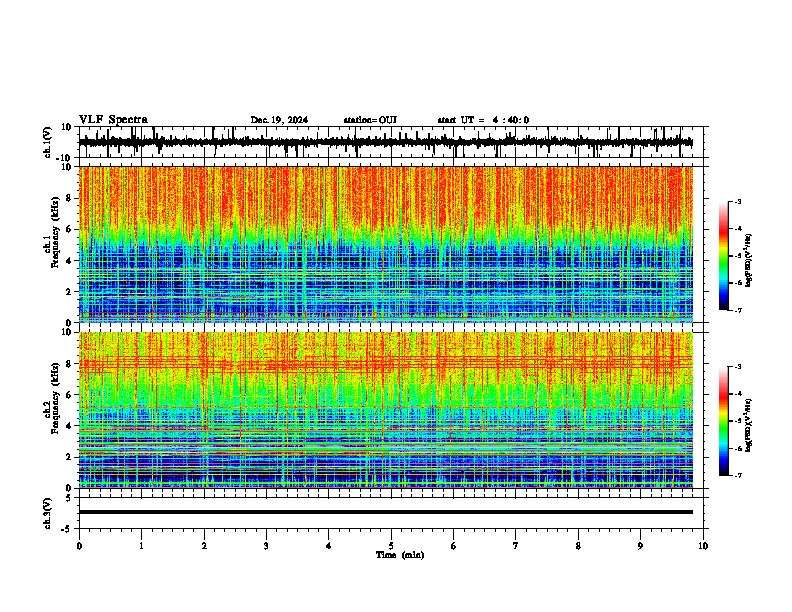Click the ch.3 flat black trace
The width and height of the screenshot is (792, 612).
click(x=386, y=512)
